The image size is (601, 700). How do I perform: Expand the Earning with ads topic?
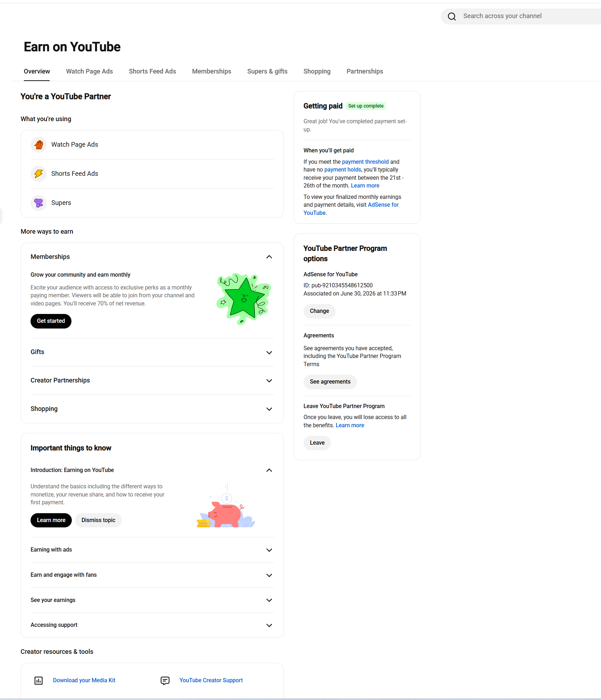[269, 550]
